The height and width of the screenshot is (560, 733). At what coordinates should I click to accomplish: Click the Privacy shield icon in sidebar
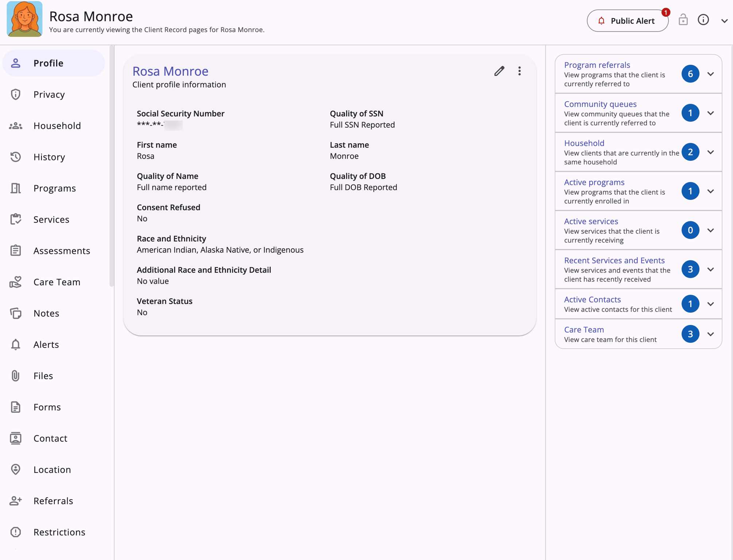[16, 94]
